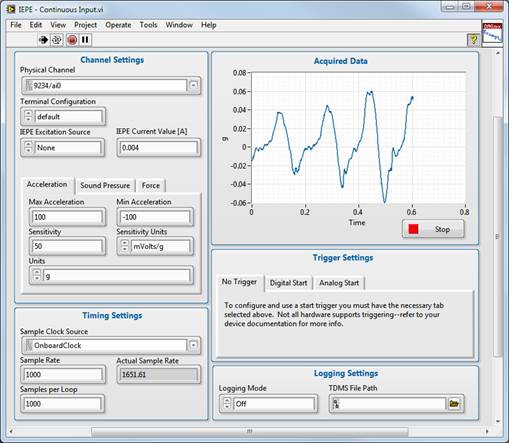Click the TDMS File Path browse folder icon
Viewport: 509px width, 443px height.
454,404
